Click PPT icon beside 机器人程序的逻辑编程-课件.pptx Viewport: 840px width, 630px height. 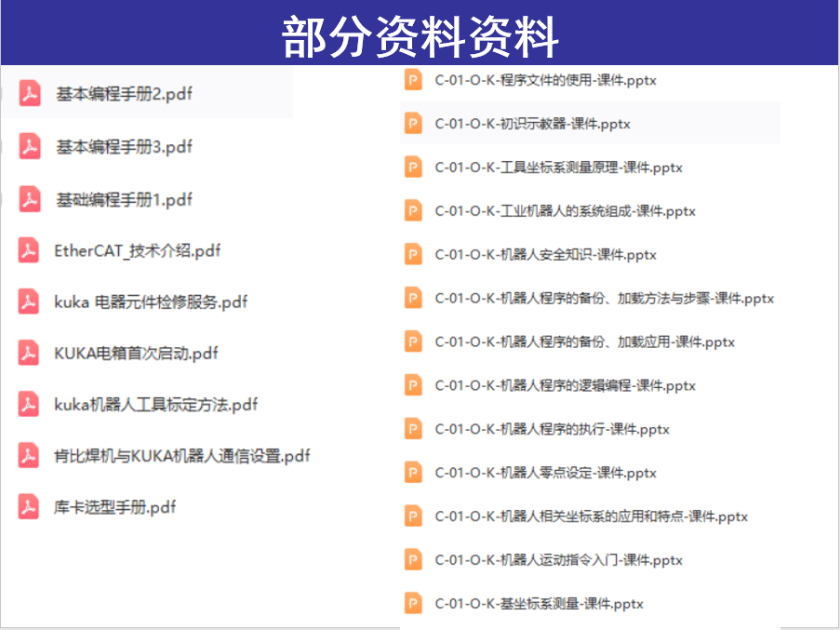coord(413,385)
